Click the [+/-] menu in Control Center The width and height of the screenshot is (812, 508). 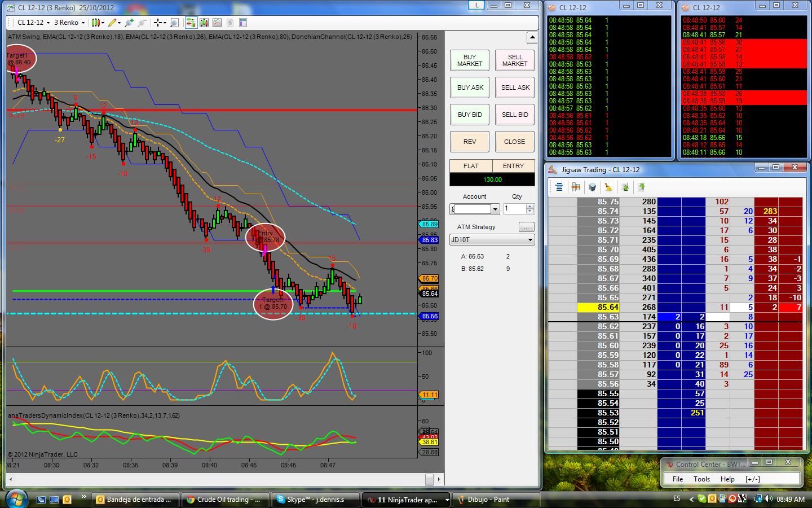[x=752, y=479]
